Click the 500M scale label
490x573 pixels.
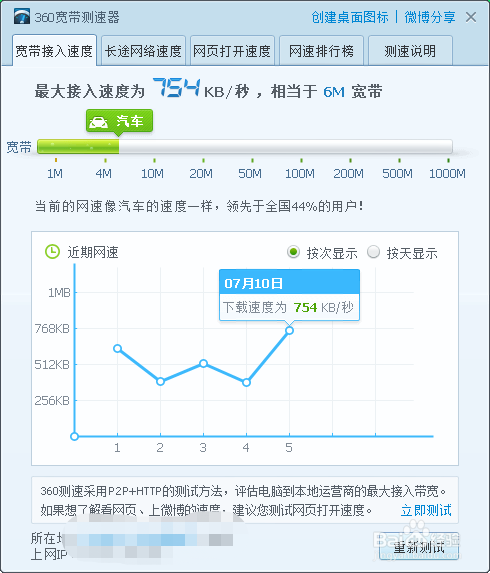click(x=398, y=173)
